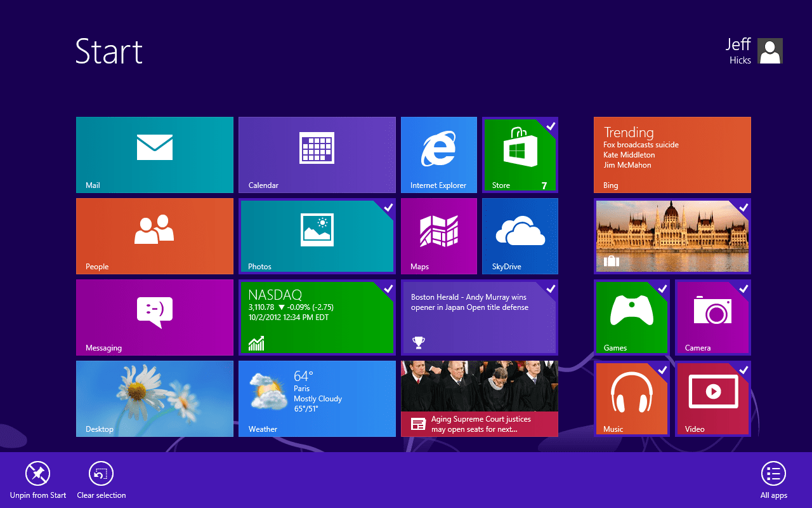812x508 pixels.
Task: Deselect the NASDAQ tile checkmark
Action: 388,288
